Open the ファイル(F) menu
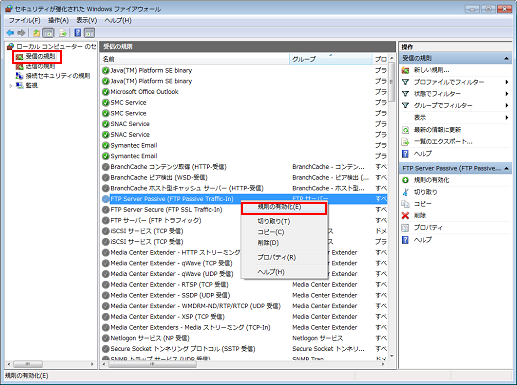517x385 pixels. (25, 20)
